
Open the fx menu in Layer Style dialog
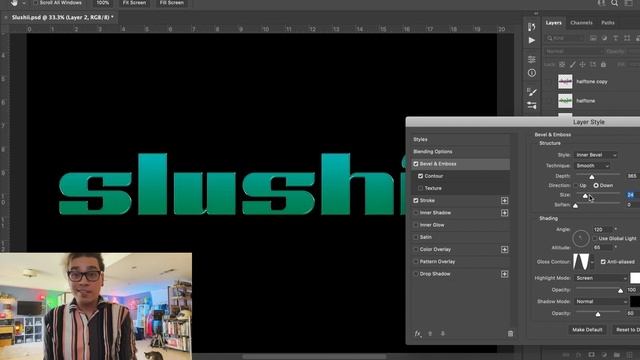418,333
